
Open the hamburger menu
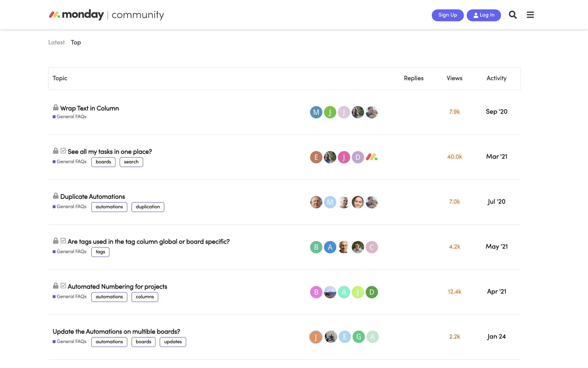[x=530, y=15]
